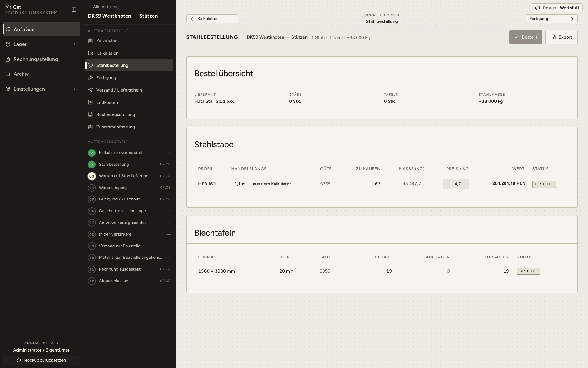Click the Einstellungen gear icon
Viewport: 588px width, 368px height.
pos(8,89)
